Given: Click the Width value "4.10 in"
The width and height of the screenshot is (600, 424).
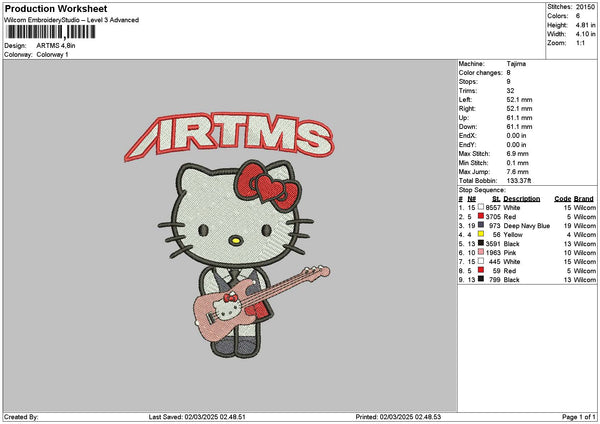Looking at the screenshot, I should click(585, 34).
